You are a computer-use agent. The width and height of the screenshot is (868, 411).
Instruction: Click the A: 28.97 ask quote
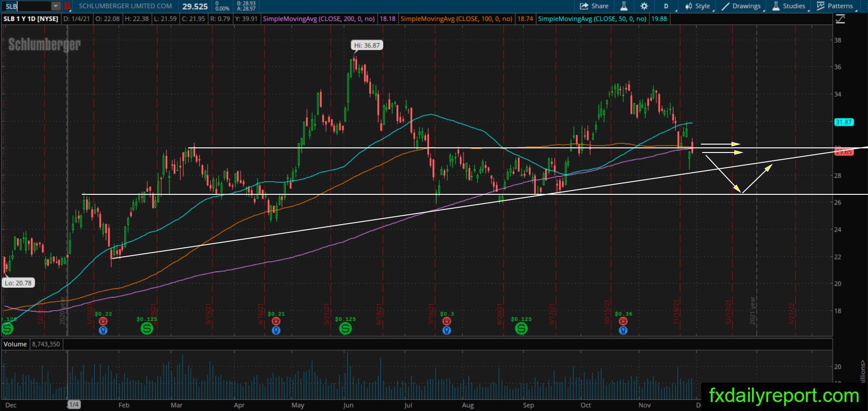pos(246,9)
